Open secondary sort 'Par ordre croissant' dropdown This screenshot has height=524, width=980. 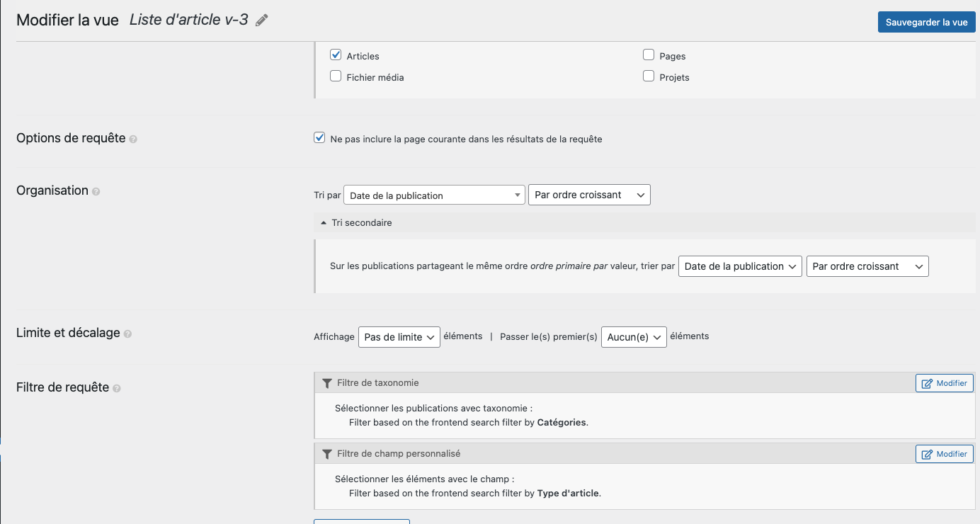pyautogui.click(x=867, y=266)
